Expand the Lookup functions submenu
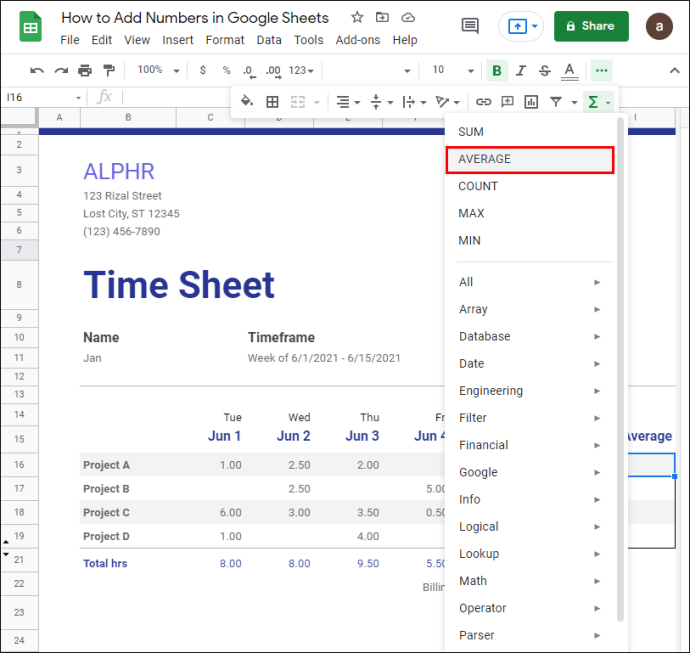This screenshot has height=653, width=690. (x=530, y=554)
